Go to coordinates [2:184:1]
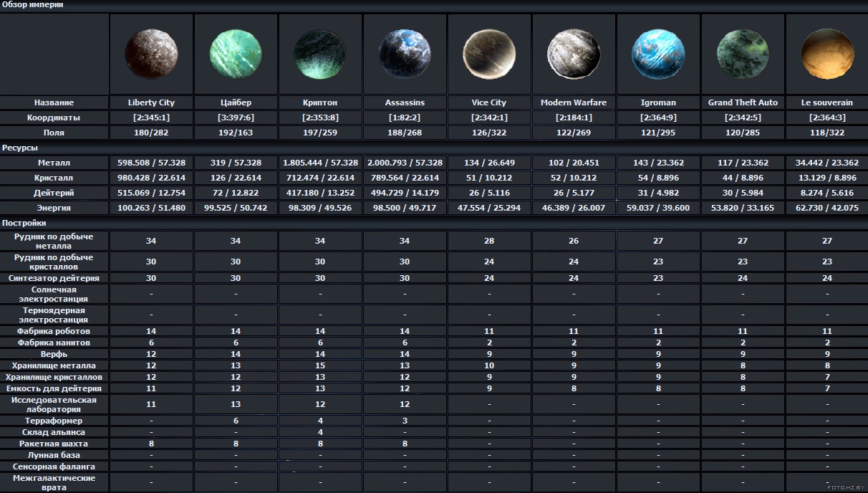868x493 pixels. 574,118
